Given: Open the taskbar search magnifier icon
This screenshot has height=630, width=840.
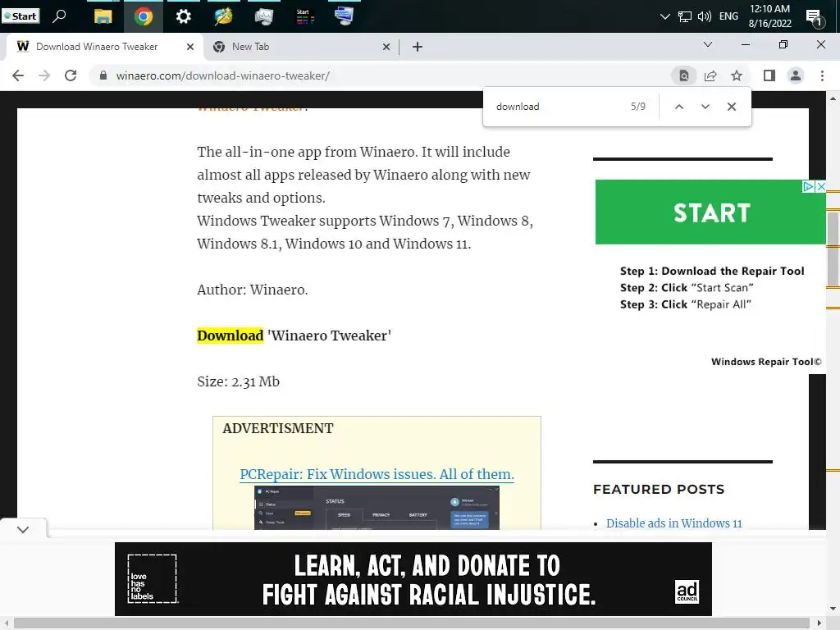Looking at the screenshot, I should tap(59, 16).
